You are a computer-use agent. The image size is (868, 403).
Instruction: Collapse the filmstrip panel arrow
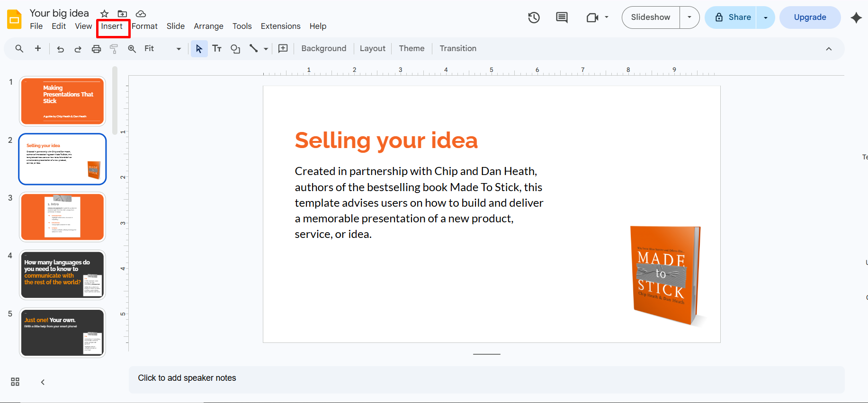(x=43, y=382)
